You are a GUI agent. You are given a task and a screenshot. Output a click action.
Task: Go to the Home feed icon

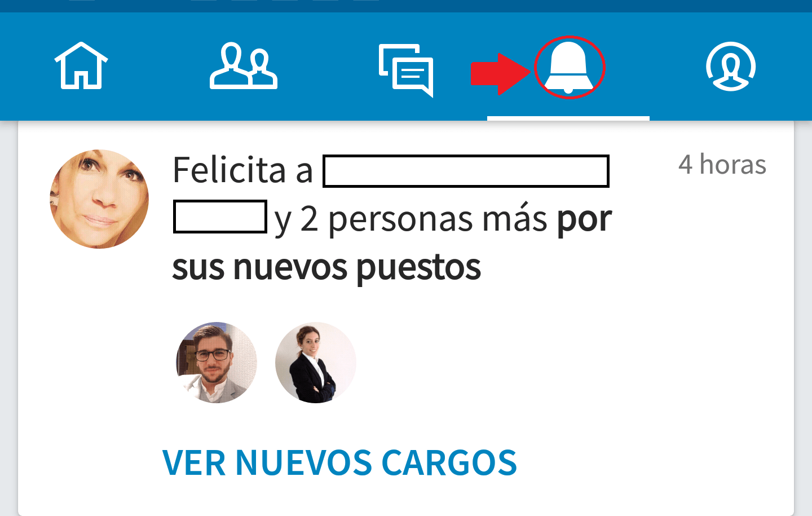[81, 65]
